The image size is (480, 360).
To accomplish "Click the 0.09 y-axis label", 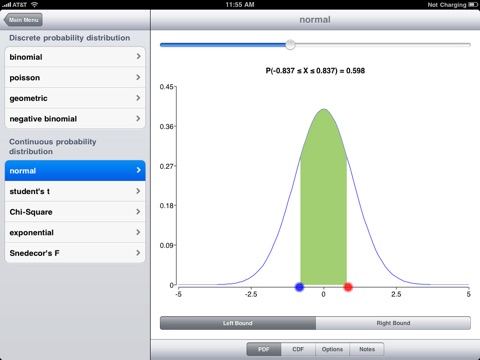I will click(166, 245).
